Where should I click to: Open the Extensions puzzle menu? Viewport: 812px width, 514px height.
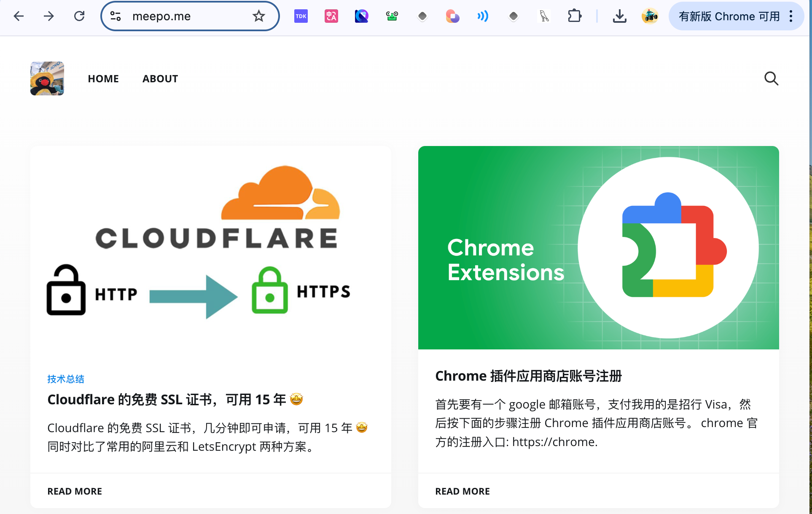click(x=574, y=16)
